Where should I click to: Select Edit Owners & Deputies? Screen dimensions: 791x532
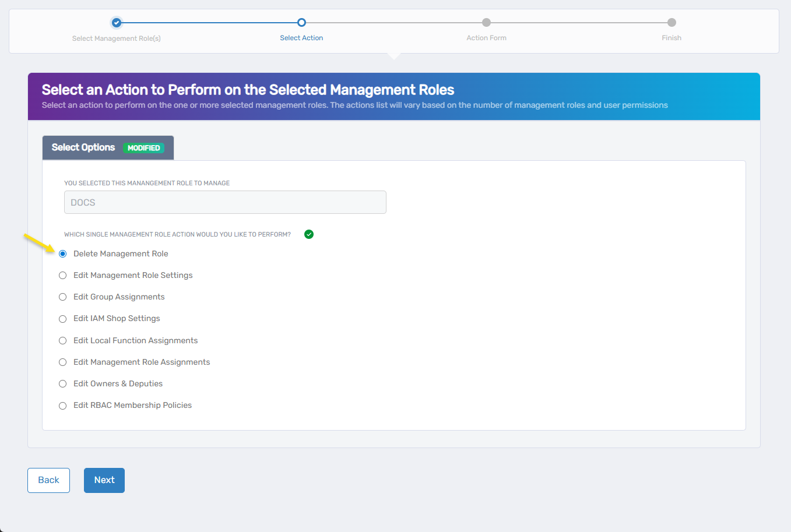62,383
